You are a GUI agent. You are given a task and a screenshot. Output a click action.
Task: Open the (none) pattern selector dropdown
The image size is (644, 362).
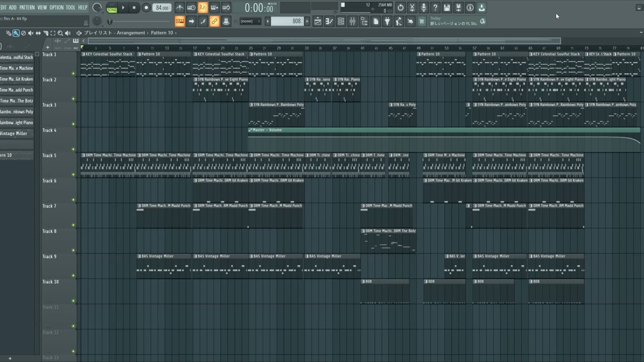coord(249,21)
